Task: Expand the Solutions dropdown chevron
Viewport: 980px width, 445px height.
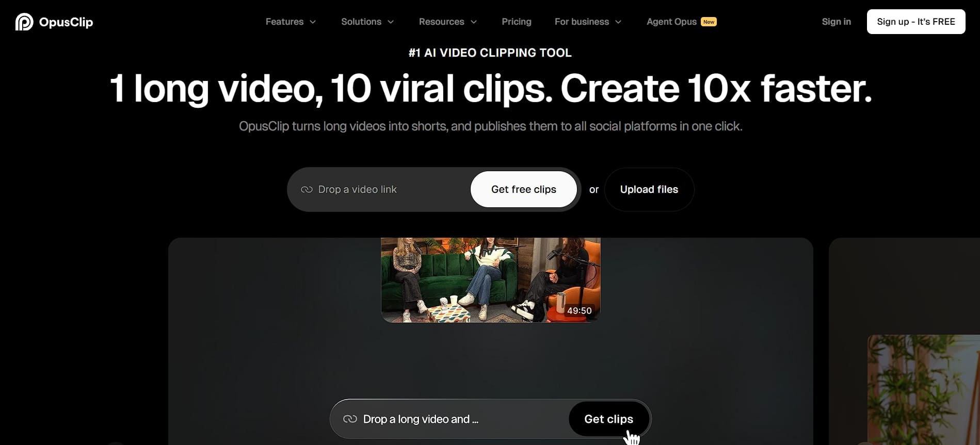Action: click(391, 22)
